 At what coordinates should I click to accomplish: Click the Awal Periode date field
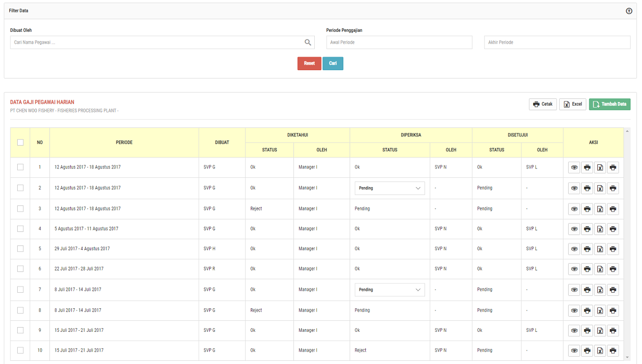coord(399,43)
